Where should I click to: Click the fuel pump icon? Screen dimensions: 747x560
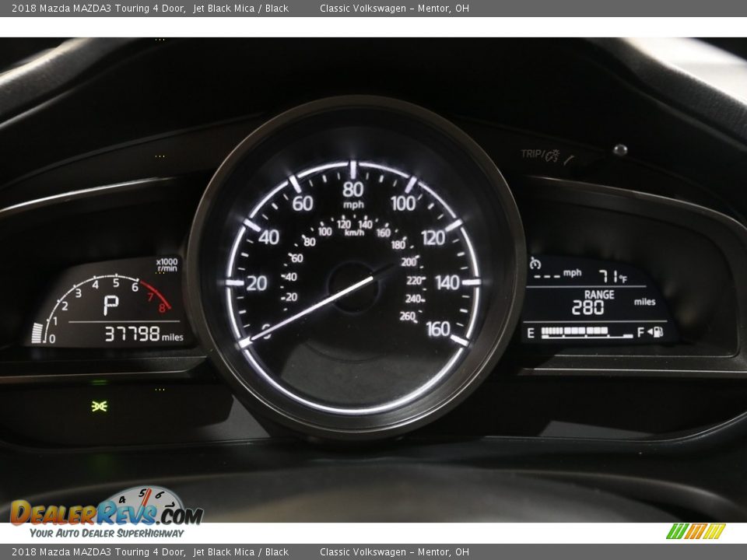click(x=658, y=332)
